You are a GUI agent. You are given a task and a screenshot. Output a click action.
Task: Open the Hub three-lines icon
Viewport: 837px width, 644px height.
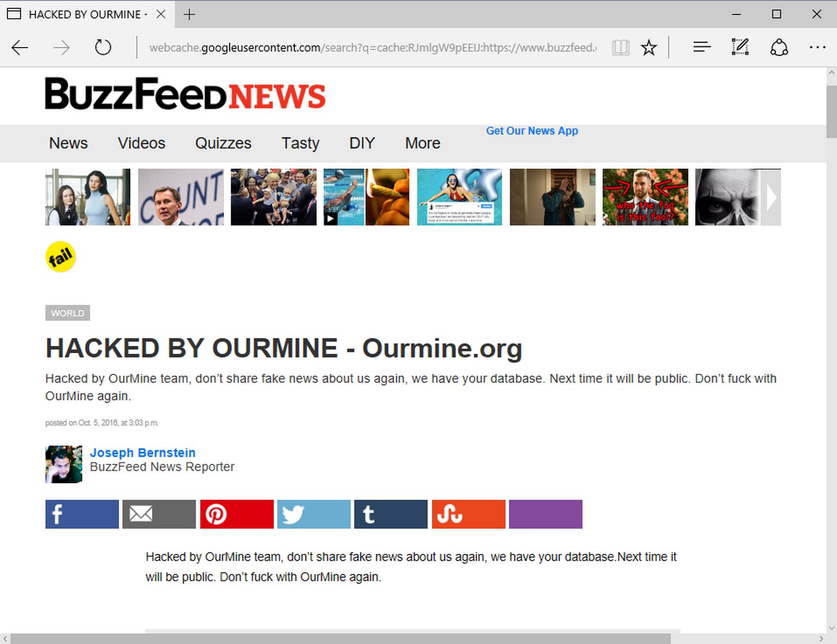(702, 47)
